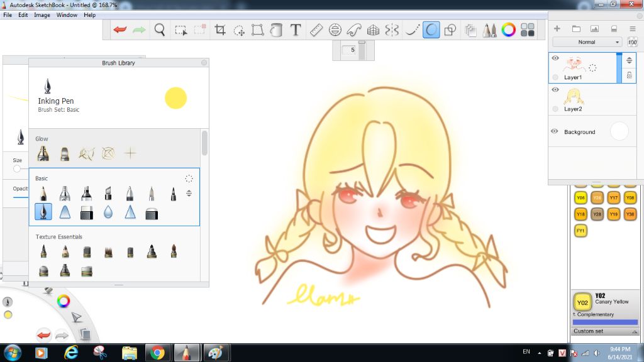The image size is (644, 362).
Task: Open the Color Wheel in toolbar
Action: 508,30
